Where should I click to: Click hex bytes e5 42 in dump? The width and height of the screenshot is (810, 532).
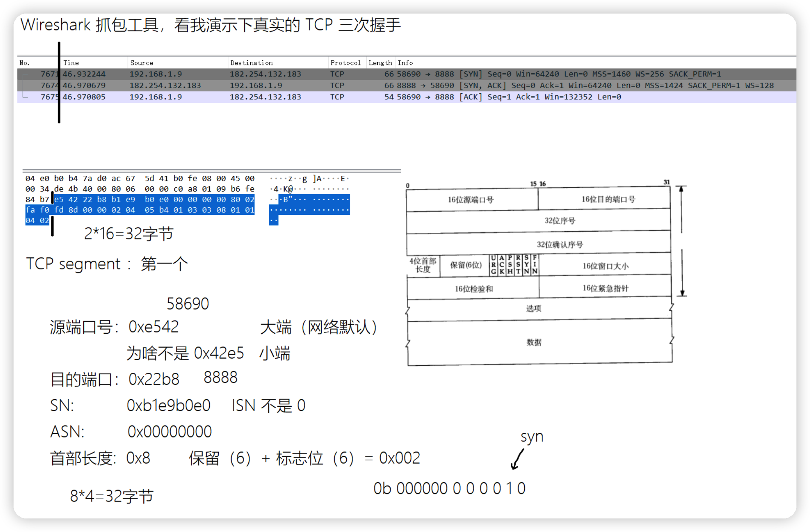coord(66,199)
